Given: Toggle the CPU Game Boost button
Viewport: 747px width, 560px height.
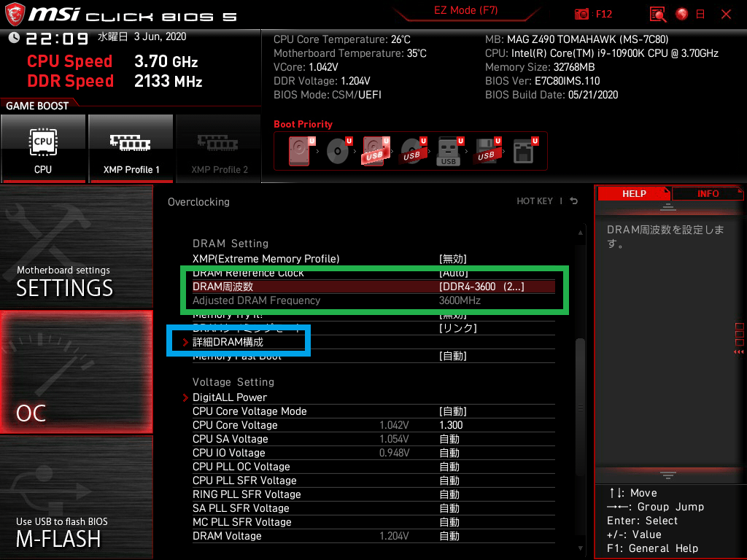Looking at the screenshot, I should pos(43,148).
